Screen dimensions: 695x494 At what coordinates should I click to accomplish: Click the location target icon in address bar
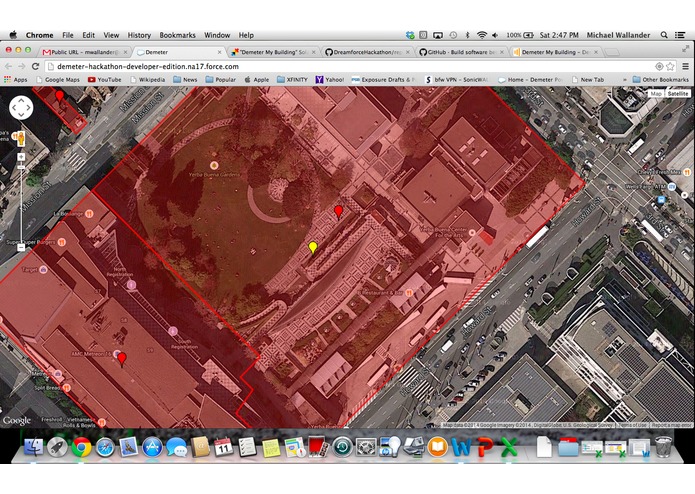pyautogui.click(x=659, y=66)
